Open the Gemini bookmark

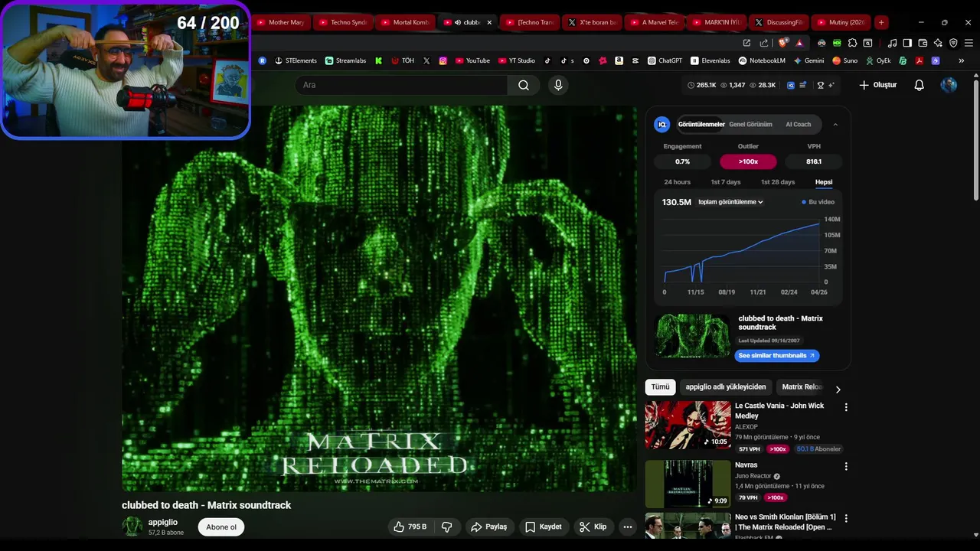(x=809, y=60)
